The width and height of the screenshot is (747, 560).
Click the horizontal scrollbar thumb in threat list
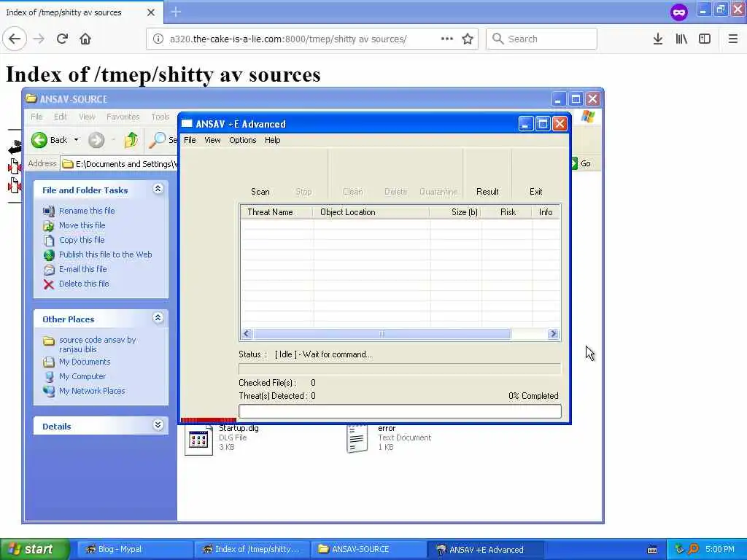pyautogui.click(x=382, y=334)
